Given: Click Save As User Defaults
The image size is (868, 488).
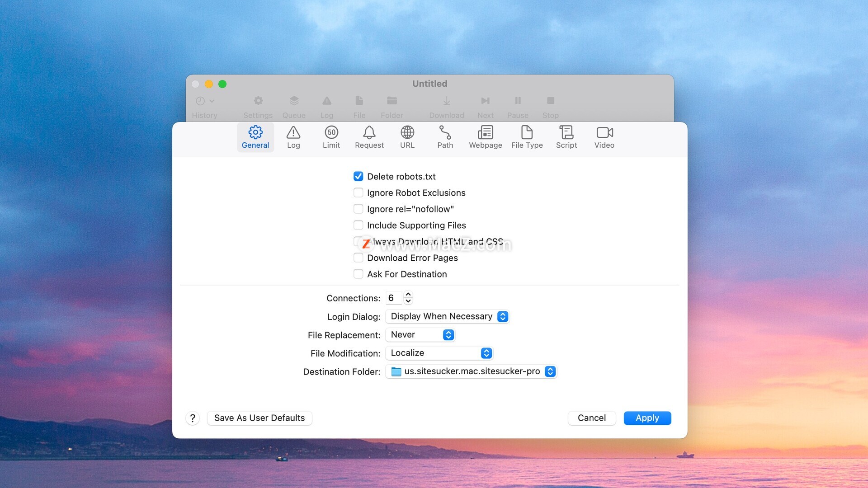Looking at the screenshot, I should click(x=259, y=418).
